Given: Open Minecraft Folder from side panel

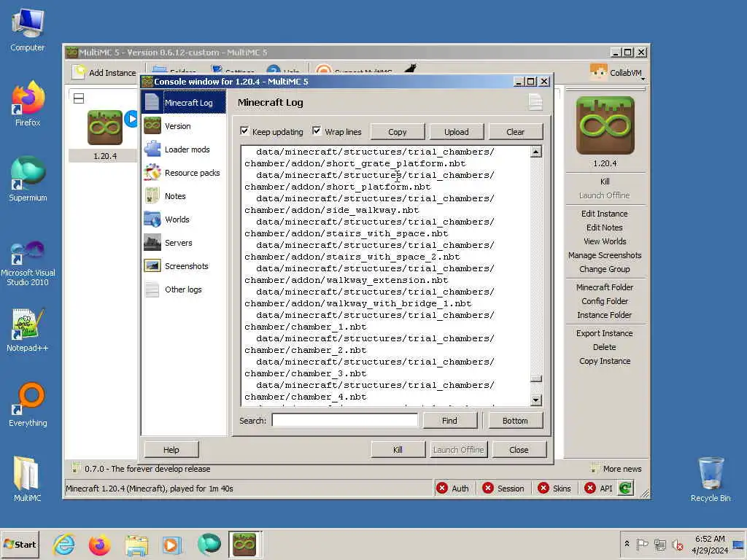Looking at the screenshot, I should click(x=605, y=287).
